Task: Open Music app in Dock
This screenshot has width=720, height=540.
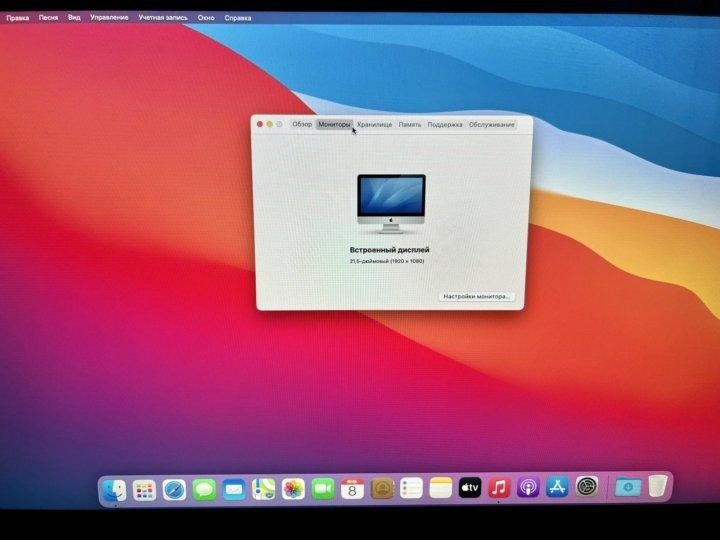Action: (499, 488)
